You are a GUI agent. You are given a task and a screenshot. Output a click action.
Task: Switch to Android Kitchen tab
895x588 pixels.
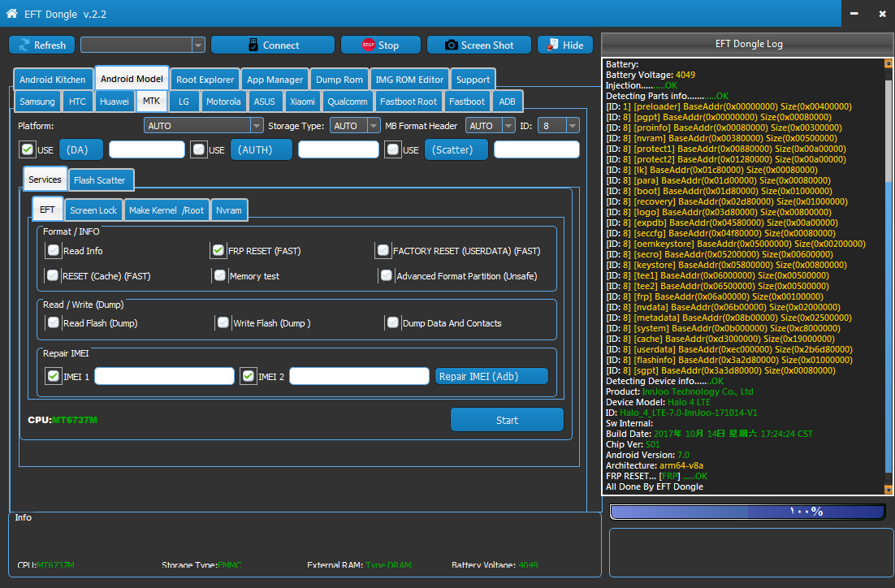[53, 80]
